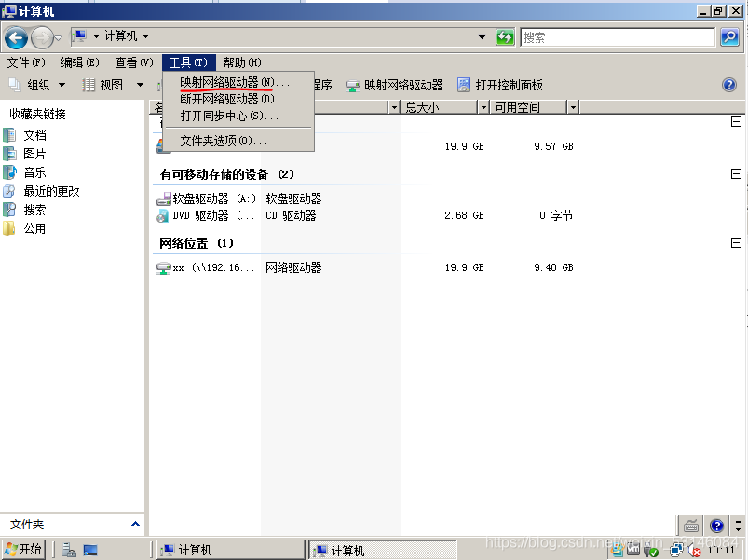Open 文档 favorite link

[x=25, y=135]
